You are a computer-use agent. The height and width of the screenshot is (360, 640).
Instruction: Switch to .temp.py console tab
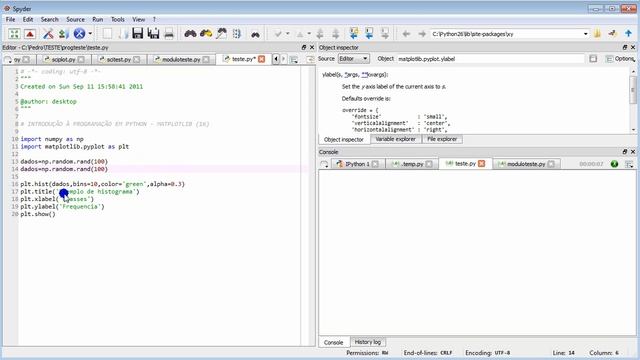[x=412, y=164]
